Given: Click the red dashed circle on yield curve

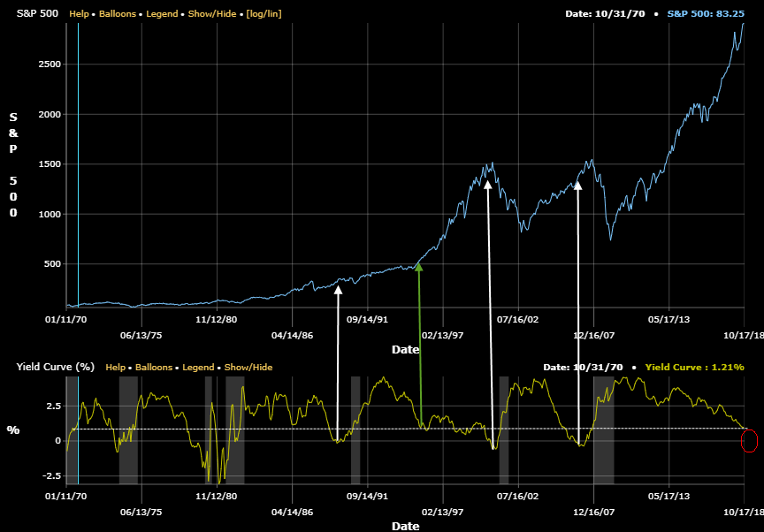Looking at the screenshot, I should [x=749, y=440].
